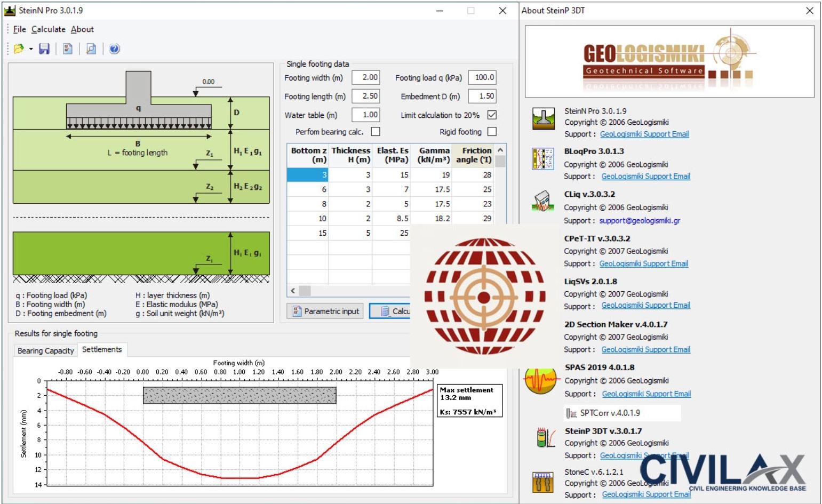The image size is (822, 504).
Task: Select Gamma cell 19 in first row
Action: pyautogui.click(x=431, y=174)
